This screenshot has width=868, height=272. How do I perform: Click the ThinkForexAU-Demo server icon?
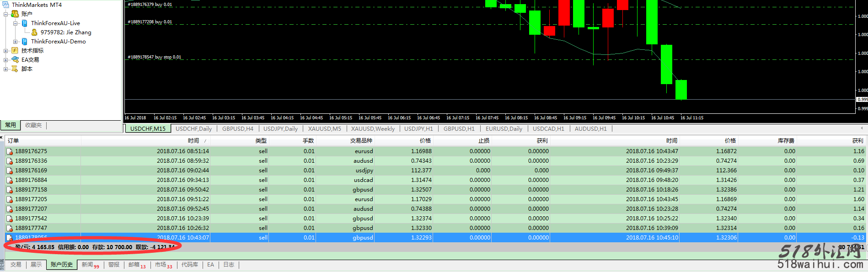(25, 41)
